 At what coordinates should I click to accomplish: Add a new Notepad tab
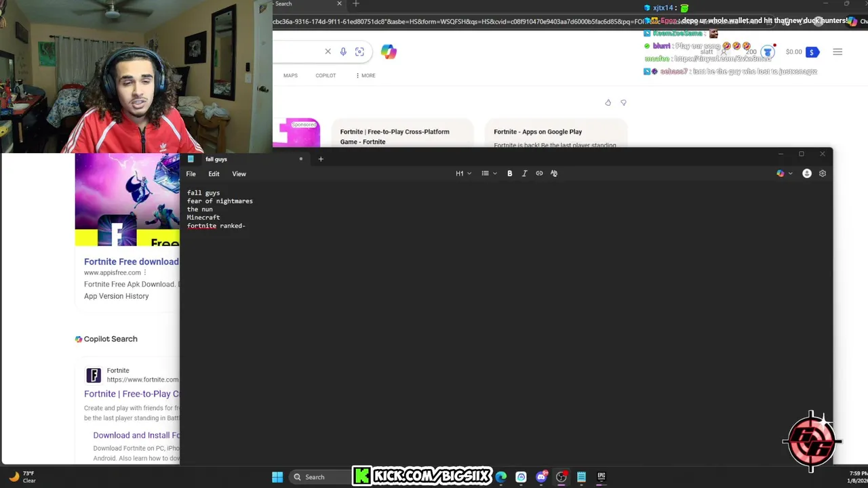[321, 159]
